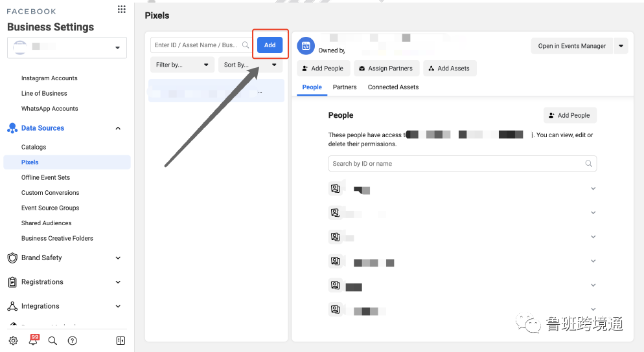Switch to the Connected Assets tab
The image size is (644, 352).
pos(393,87)
